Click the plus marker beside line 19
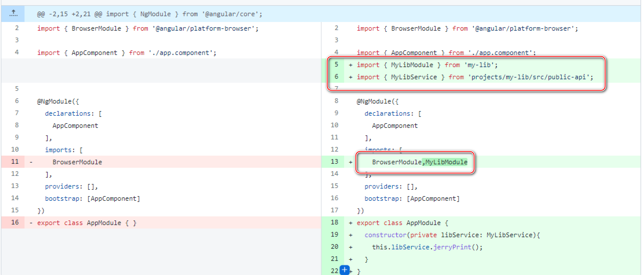The width and height of the screenshot is (644, 275). [350, 235]
